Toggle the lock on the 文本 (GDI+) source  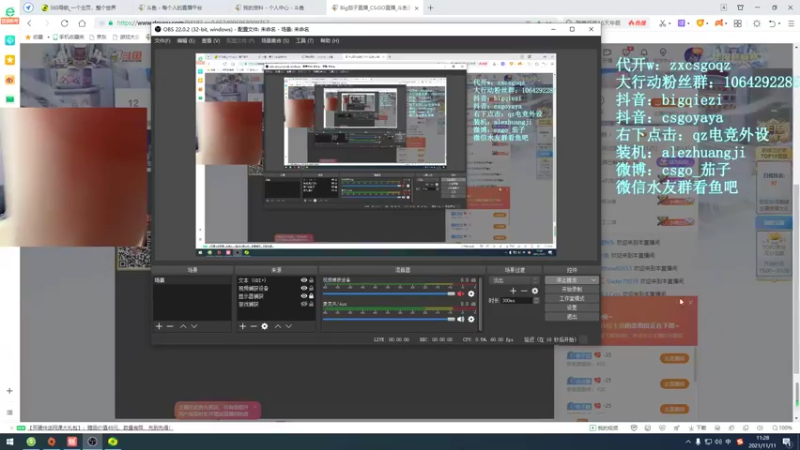311,280
